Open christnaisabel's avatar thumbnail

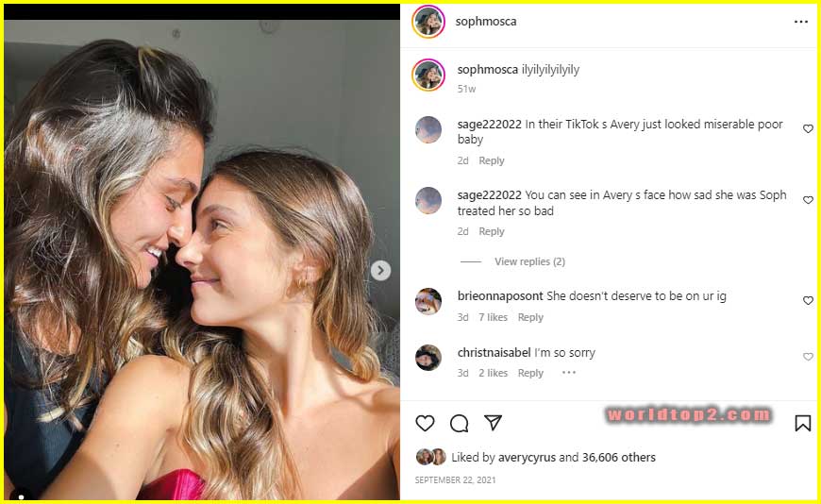[428, 358]
